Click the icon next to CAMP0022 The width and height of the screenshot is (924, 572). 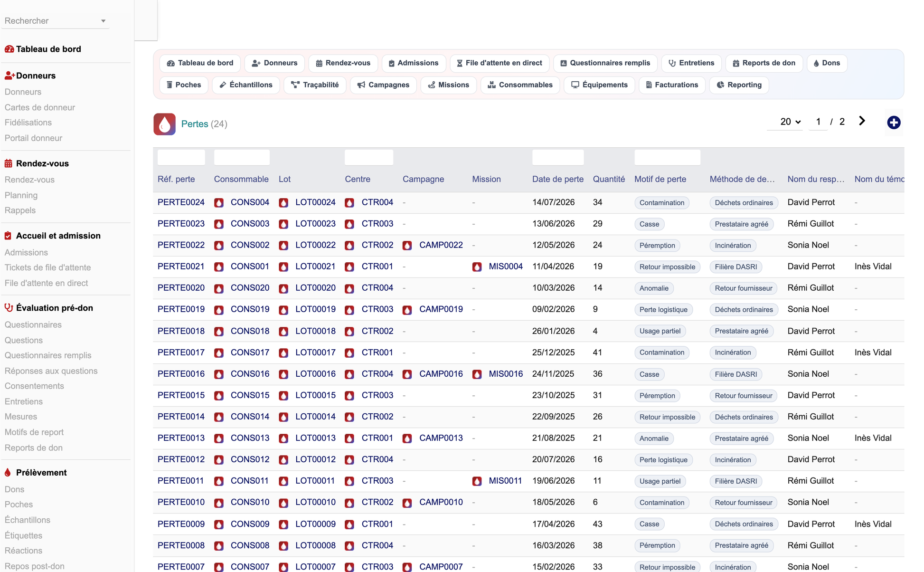pyautogui.click(x=407, y=246)
